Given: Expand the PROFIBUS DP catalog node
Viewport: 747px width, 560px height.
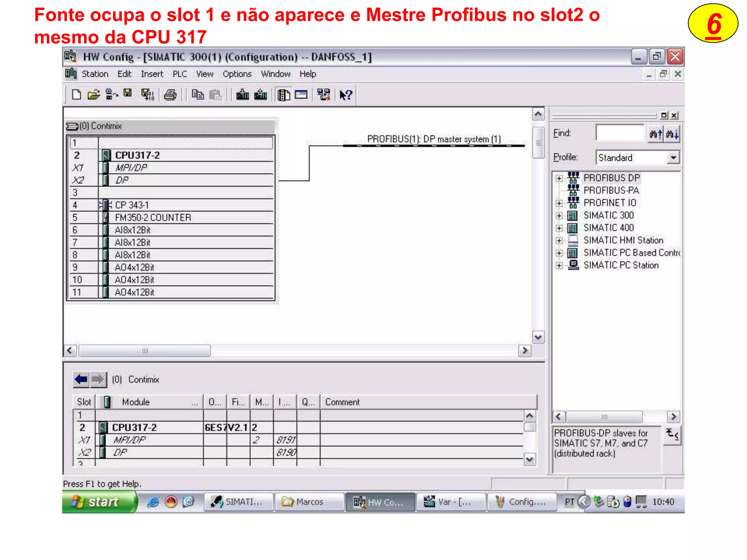Looking at the screenshot, I should 559,178.
